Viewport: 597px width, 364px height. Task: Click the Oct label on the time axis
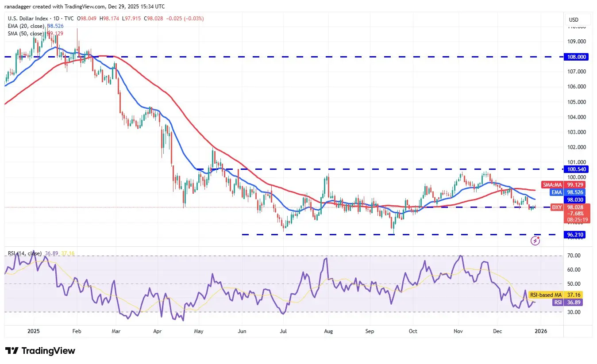coord(413,331)
